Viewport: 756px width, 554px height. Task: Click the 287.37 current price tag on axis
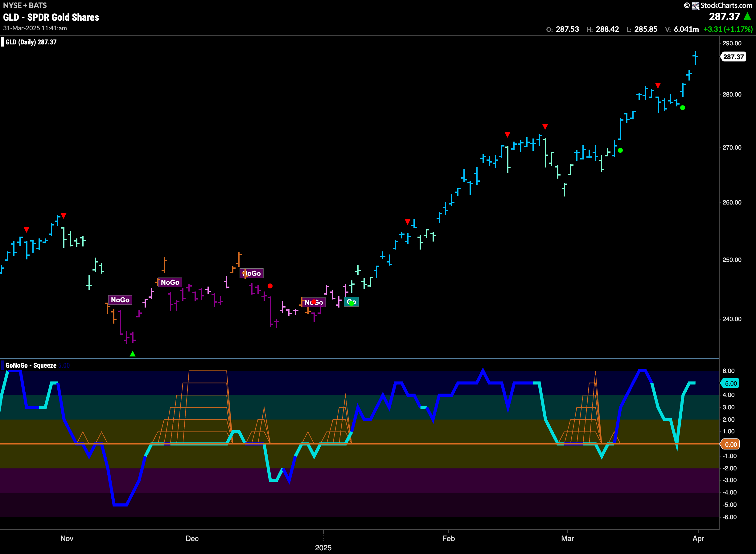coord(733,57)
